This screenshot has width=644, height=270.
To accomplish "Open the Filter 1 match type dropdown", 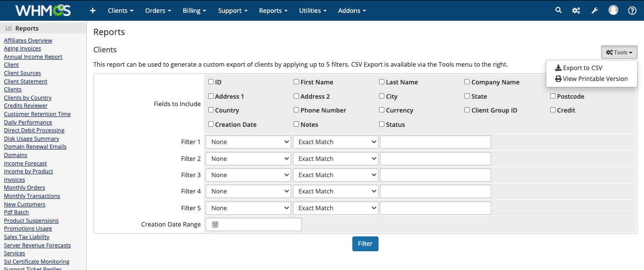I will (336, 142).
